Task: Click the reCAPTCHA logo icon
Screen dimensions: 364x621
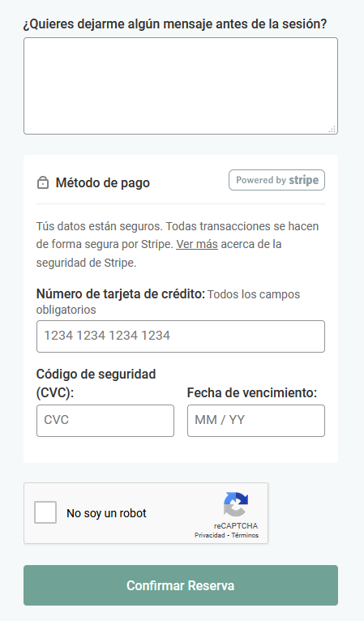Action: pyautogui.click(x=236, y=504)
